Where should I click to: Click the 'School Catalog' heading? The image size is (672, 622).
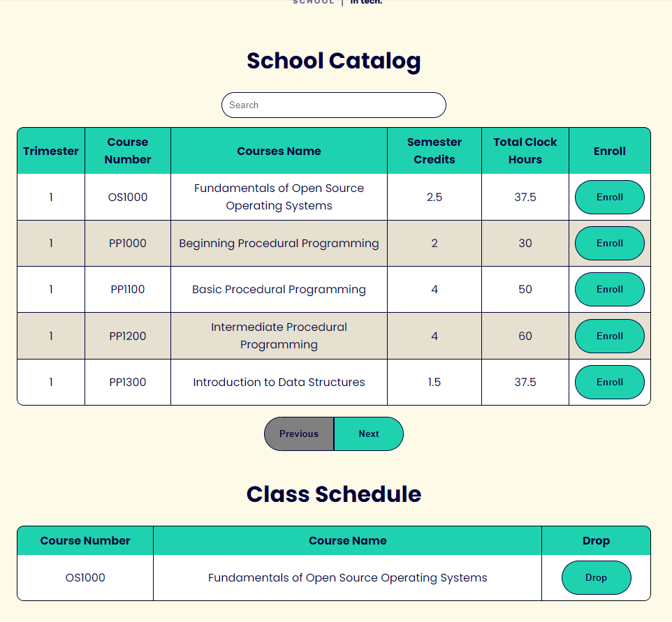click(333, 61)
